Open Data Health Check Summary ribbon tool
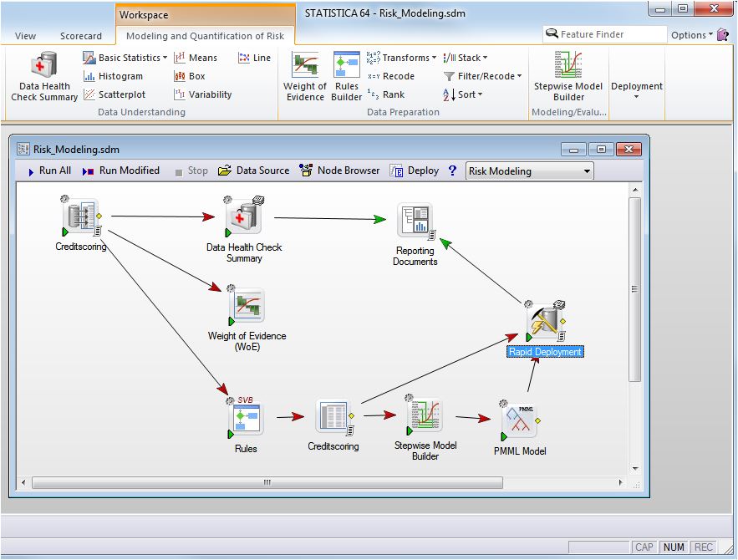 tap(44, 77)
